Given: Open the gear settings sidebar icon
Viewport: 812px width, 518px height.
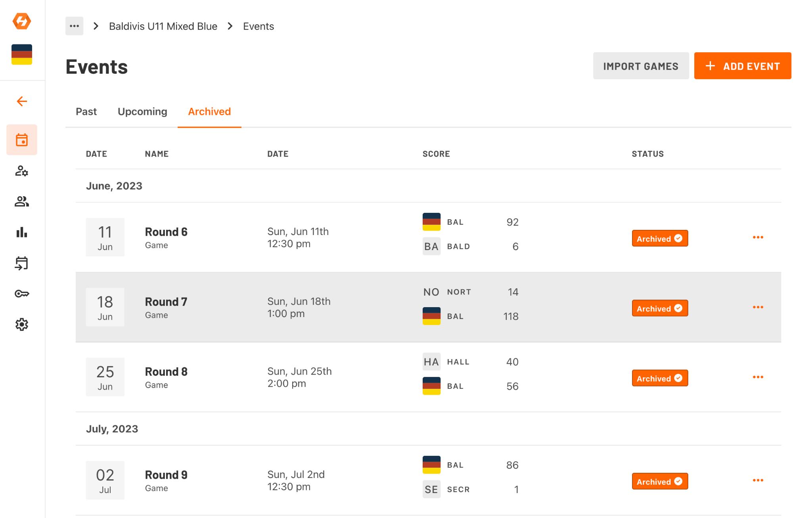Looking at the screenshot, I should pos(22,325).
